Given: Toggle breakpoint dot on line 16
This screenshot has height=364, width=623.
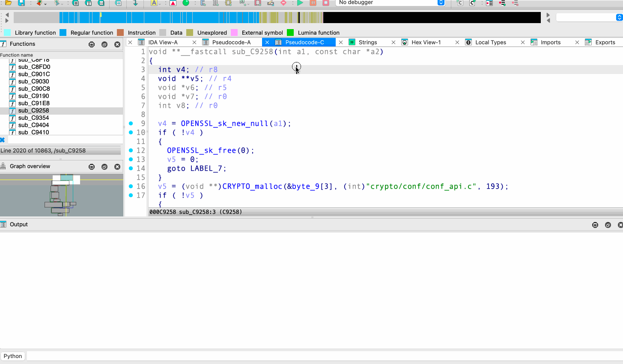Looking at the screenshot, I should pyautogui.click(x=131, y=186).
